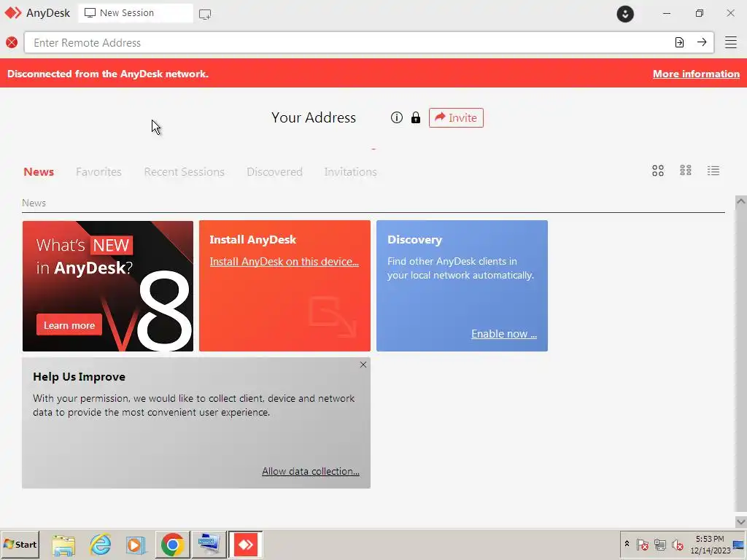Click More information link in red banner
747x560 pixels.
tap(696, 74)
